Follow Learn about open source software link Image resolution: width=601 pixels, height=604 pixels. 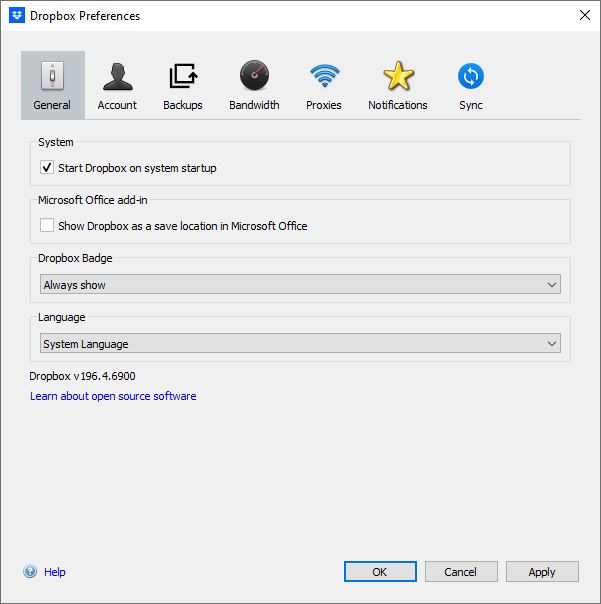click(113, 396)
